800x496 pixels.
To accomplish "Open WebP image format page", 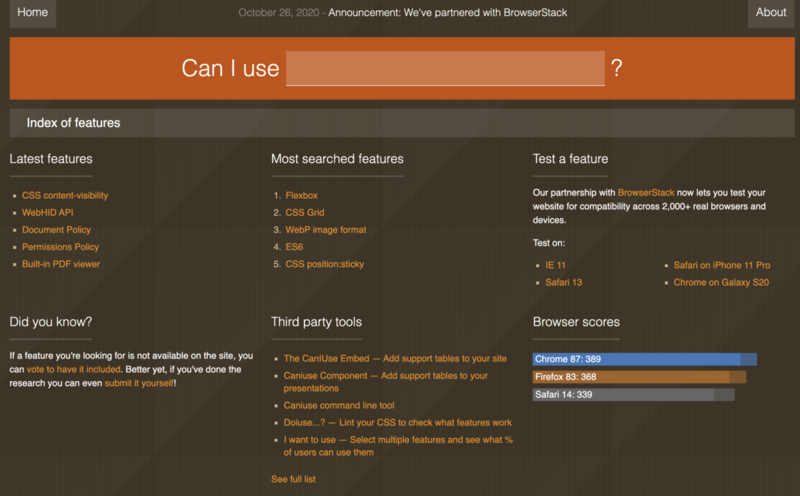I will pyautogui.click(x=326, y=230).
